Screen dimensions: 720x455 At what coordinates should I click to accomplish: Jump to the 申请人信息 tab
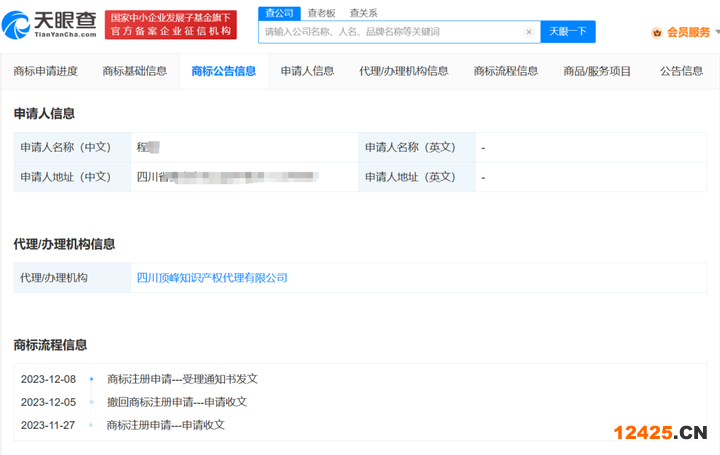click(x=307, y=71)
